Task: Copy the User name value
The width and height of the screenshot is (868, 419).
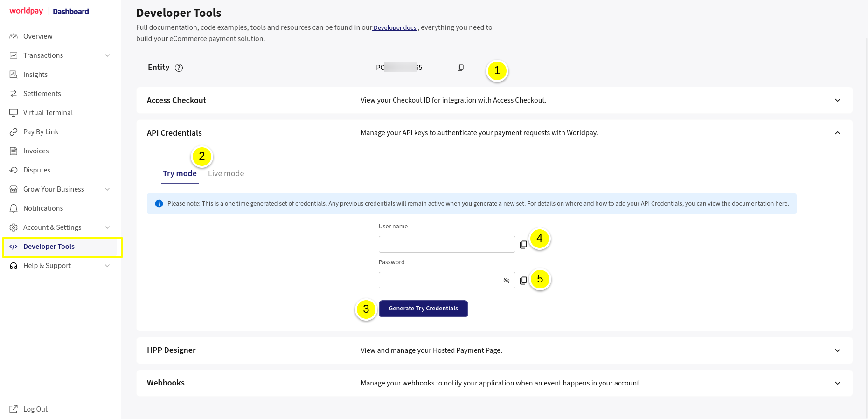Action: pos(523,244)
